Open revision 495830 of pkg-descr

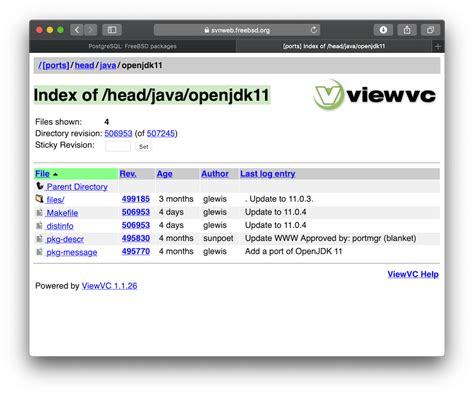136,238
